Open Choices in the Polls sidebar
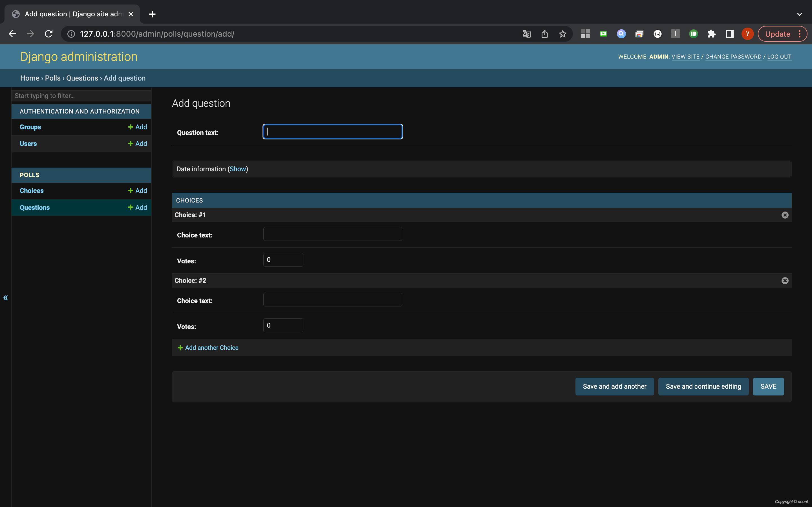Viewport: 812px width, 507px height. 32,191
